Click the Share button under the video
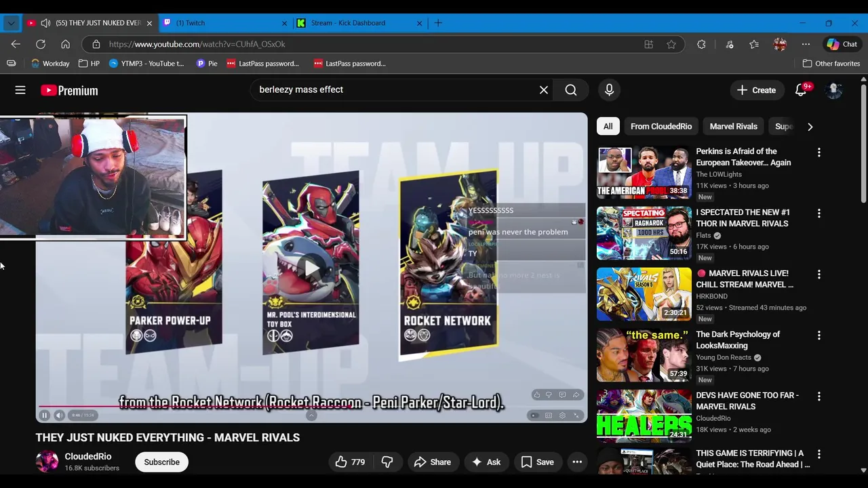Screen dimensions: 868x488 433,462
